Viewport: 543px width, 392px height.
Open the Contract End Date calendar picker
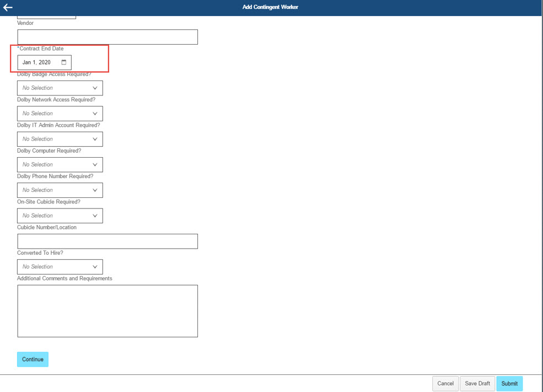click(64, 62)
